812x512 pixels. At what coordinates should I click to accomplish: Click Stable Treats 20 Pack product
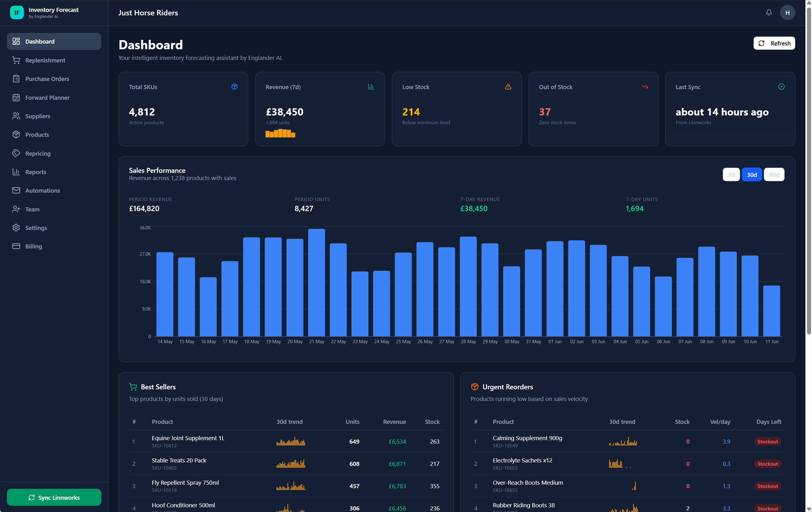point(179,460)
